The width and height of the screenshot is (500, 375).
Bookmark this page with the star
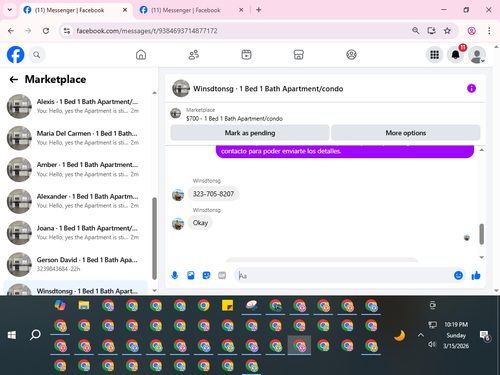(x=447, y=31)
